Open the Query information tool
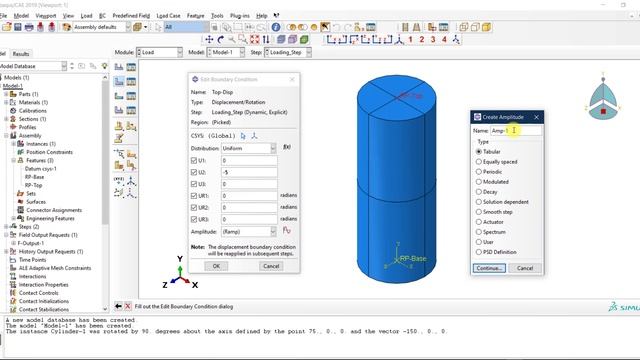Screen dimensions: 640x360 (x=276, y=27)
